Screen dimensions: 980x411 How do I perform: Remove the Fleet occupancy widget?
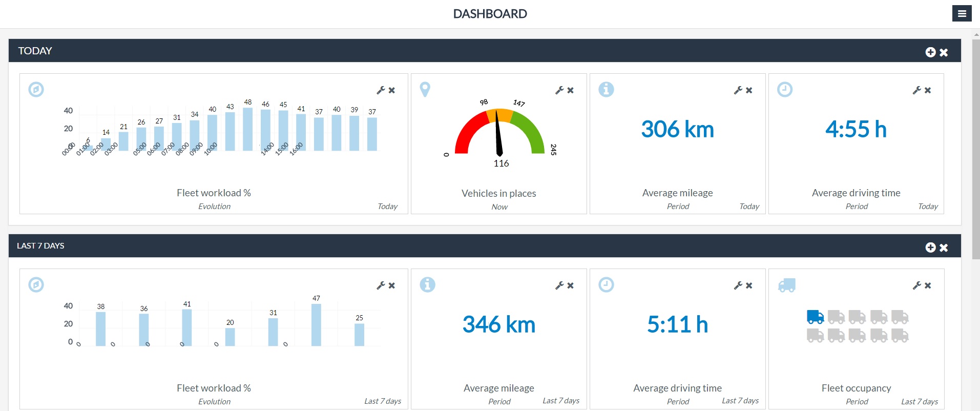[x=928, y=285]
